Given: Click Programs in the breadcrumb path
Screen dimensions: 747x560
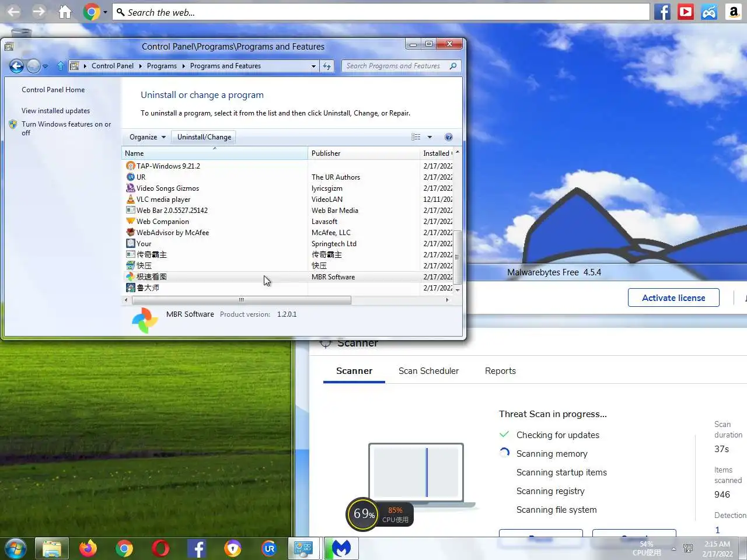Looking at the screenshot, I should tap(162, 66).
